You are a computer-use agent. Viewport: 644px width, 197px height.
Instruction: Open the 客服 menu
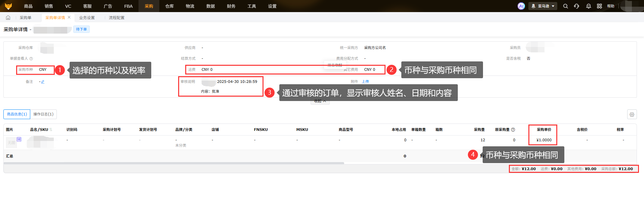[x=87, y=6]
